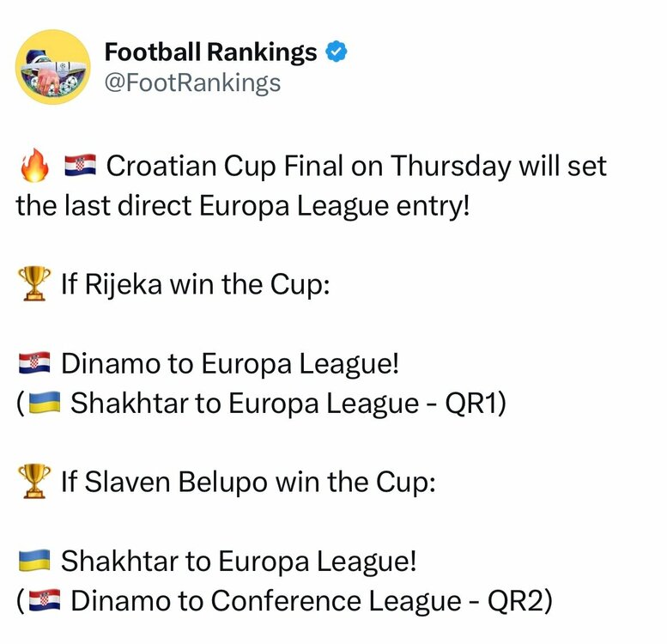Click the text 'If Slaven Belupo win the Cup:'
Image resolution: width=667 pixels, height=644 pixels.
[249, 483]
